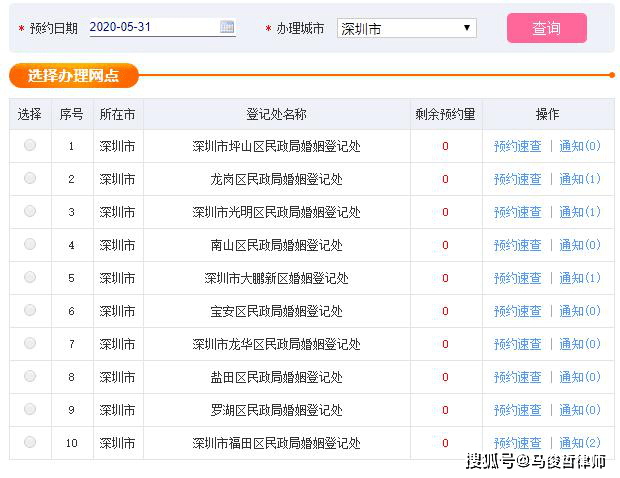The height and width of the screenshot is (478, 620).
Task: Click the text 罗湖区民政局婚姻登记处
Action: 276,410
